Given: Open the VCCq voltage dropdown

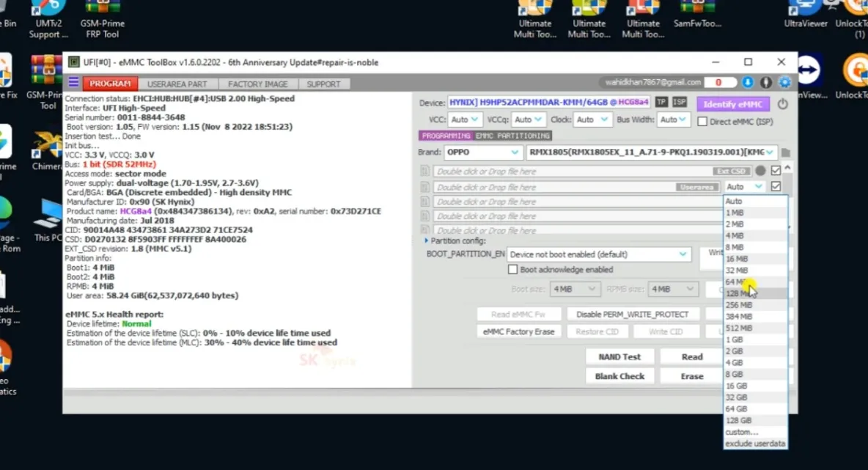Looking at the screenshot, I should click(528, 120).
